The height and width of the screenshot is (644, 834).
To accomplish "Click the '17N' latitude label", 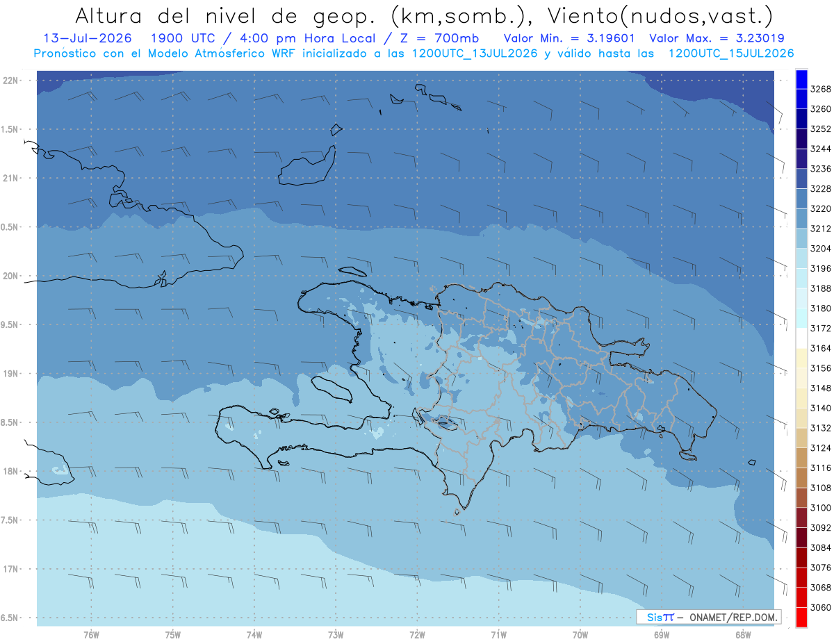I will [x=10, y=569].
